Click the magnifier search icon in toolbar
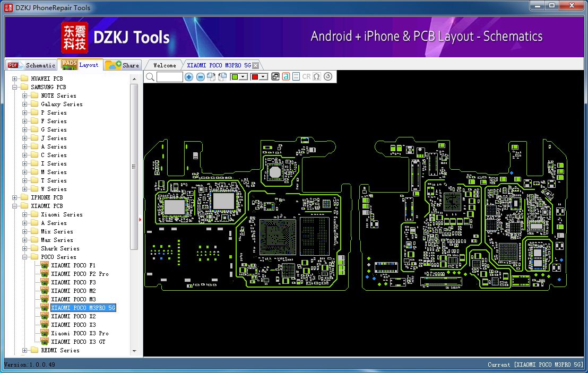This screenshot has height=373, width=588. click(x=150, y=77)
